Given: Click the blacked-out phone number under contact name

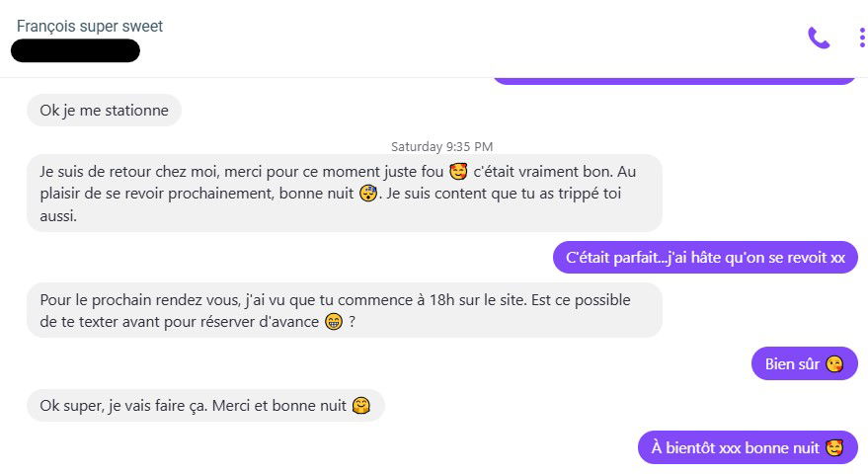Looking at the screenshot, I should (x=75, y=50).
